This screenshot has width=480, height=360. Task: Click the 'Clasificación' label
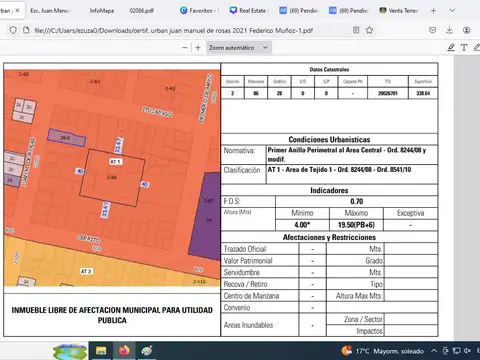(242, 170)
